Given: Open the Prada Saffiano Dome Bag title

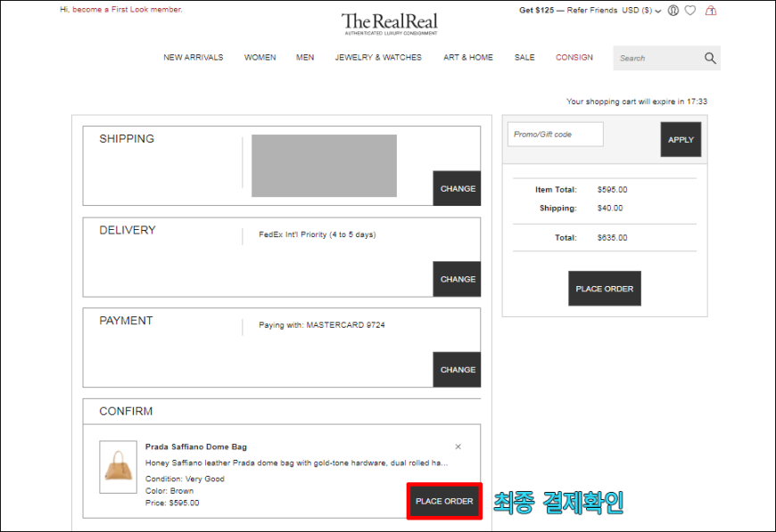Looking at the screenshot, I should point(196,447).
